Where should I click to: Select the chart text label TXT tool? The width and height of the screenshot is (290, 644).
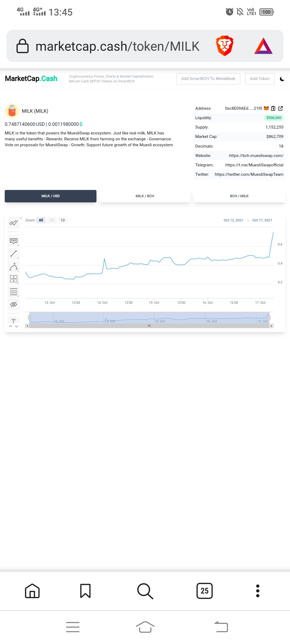pyautogui.click(x=14, y=241)
